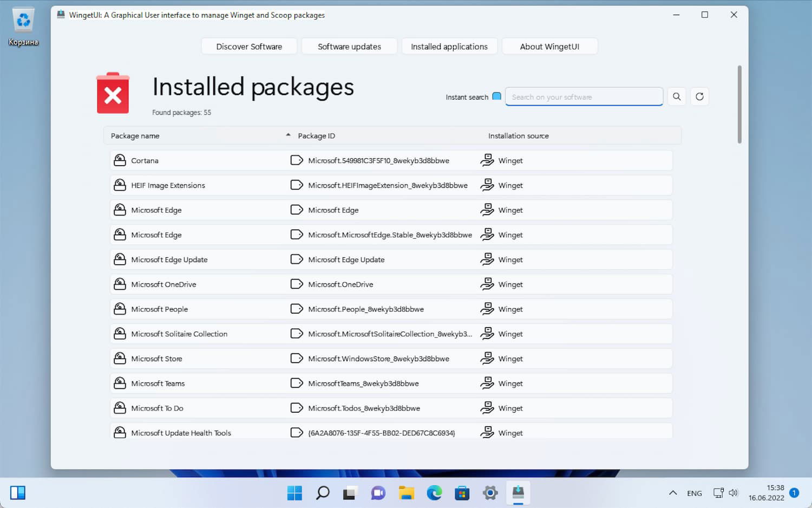Sort by Package name column header

pos(135,136)
